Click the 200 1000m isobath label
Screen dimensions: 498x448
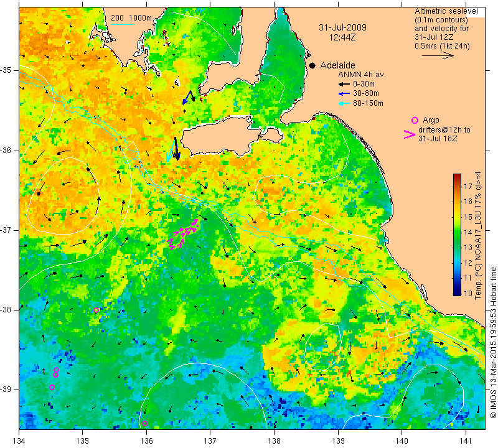(131, 18)
